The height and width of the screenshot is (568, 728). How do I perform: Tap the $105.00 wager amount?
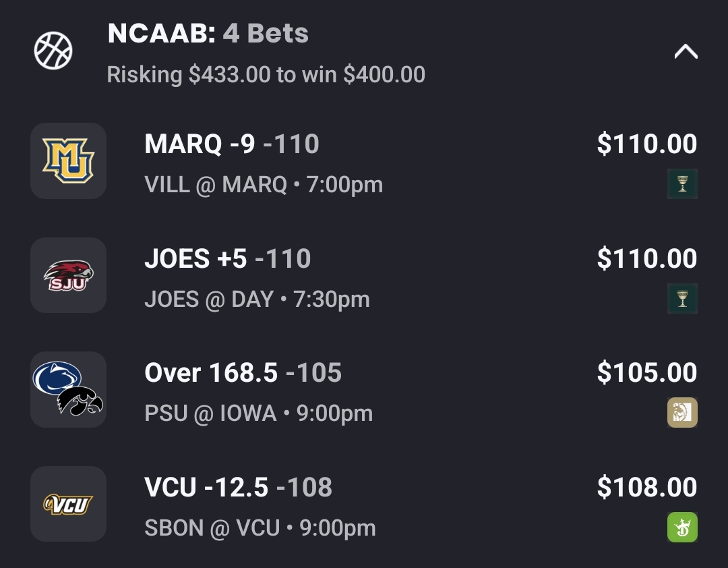pyautogui.click(x=647, y=373)
